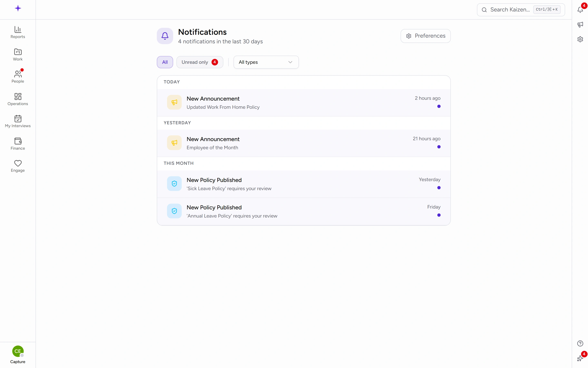Click shield icon of Annual Leave Policy notification
The image size is (588, 368).
click(174, 211)
